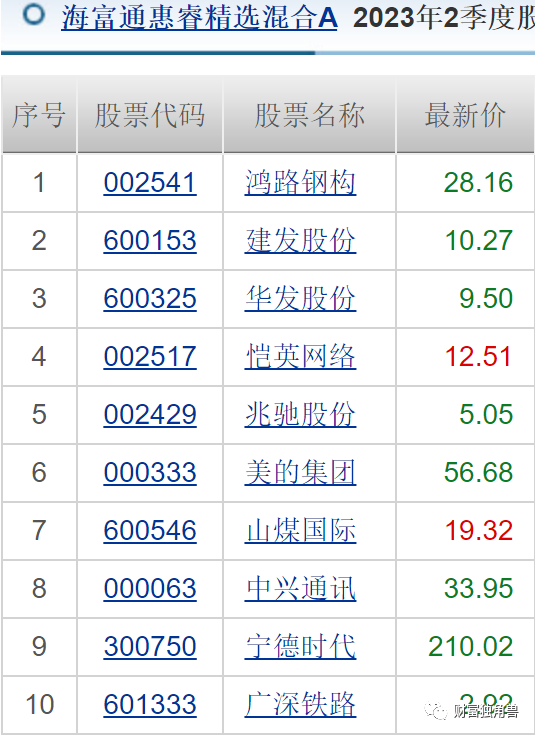Open stock code 002429 link
This screenshot has height=735, width=535.
point(150,414)
